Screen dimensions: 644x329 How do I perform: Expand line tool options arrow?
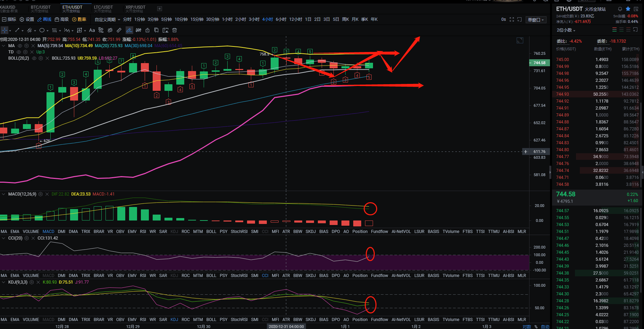(23, 31)
